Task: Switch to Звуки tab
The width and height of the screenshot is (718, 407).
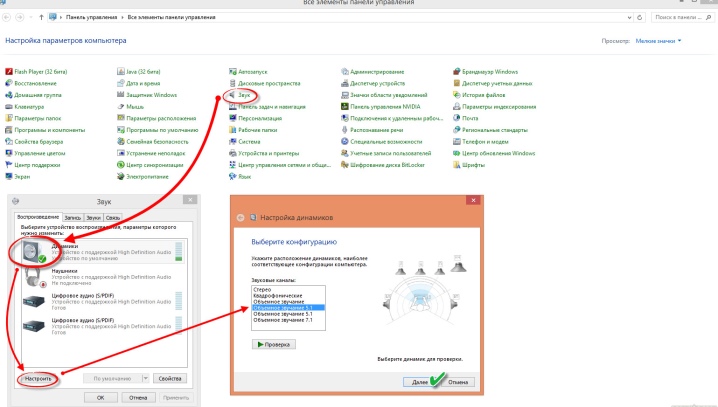Action: tap(93, 218)
